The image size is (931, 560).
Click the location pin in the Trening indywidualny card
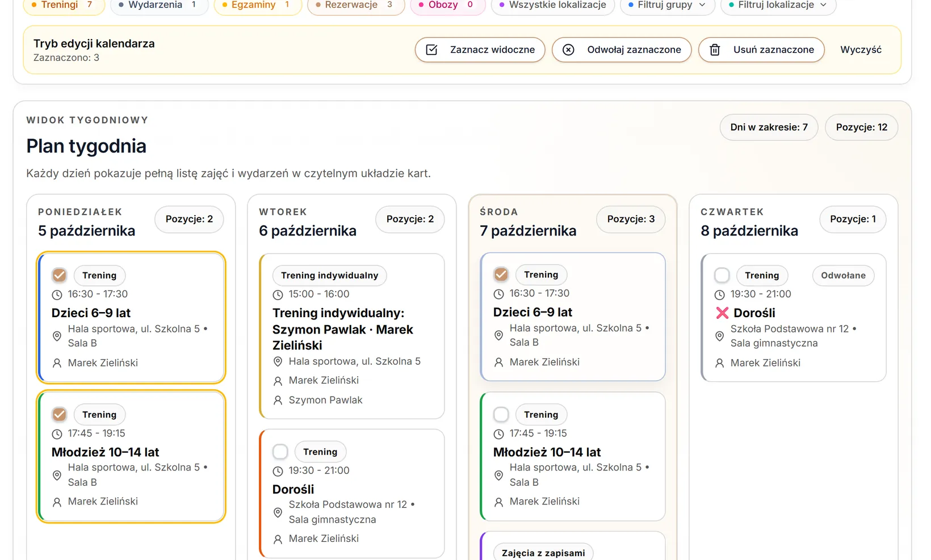click(x=278, y=361)
